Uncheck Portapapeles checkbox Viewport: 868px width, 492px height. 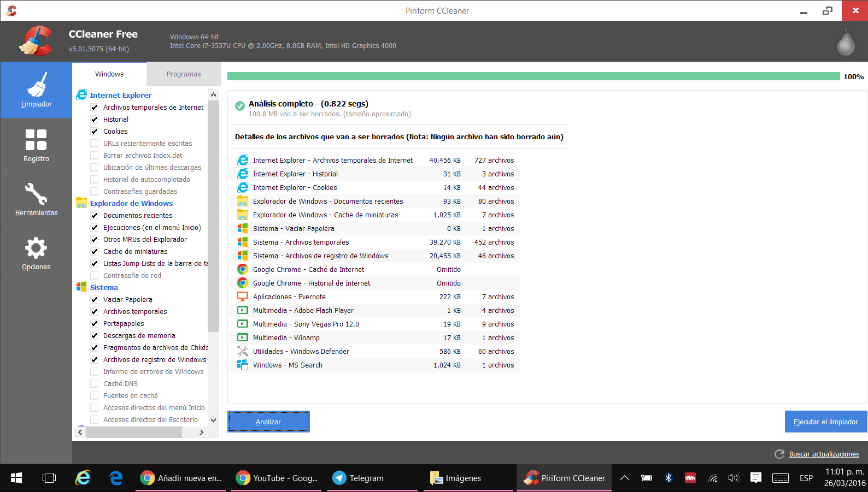(x=95, y=323)
